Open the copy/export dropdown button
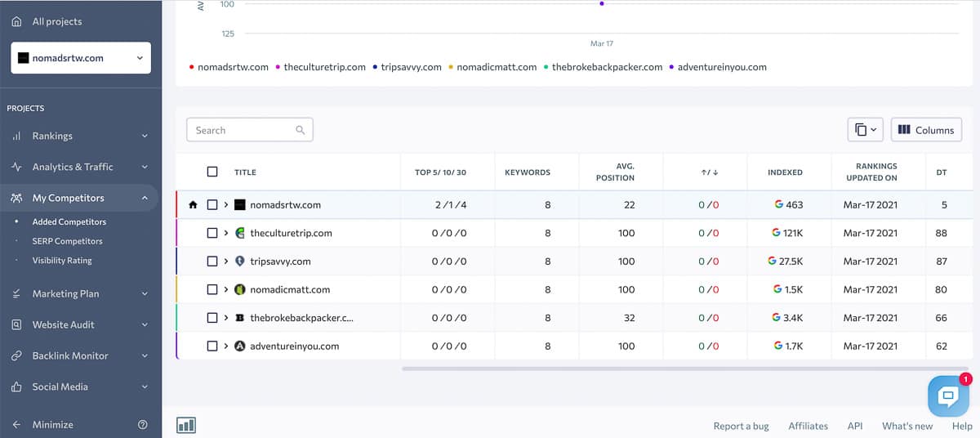Viewport: 980px width, 438px height. (866, 130)
